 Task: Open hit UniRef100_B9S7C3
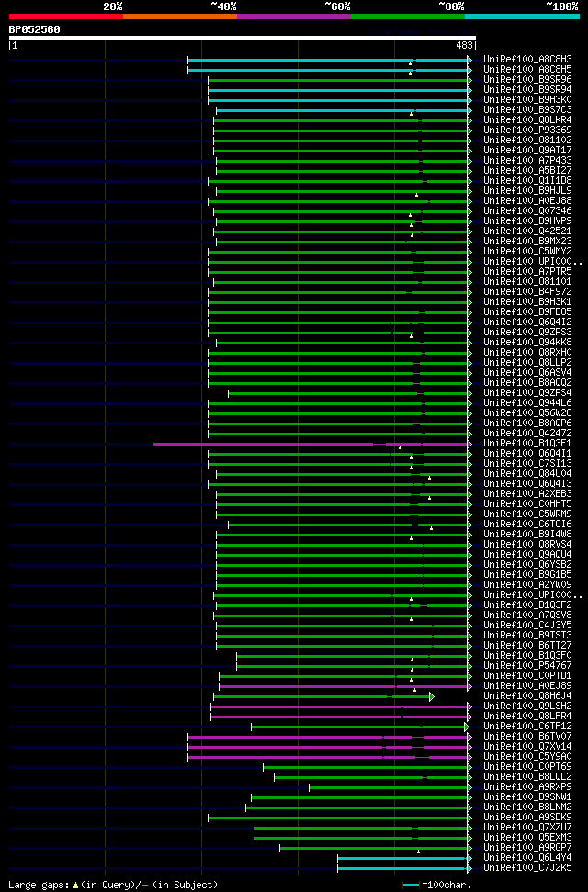[x=527, y=110]
